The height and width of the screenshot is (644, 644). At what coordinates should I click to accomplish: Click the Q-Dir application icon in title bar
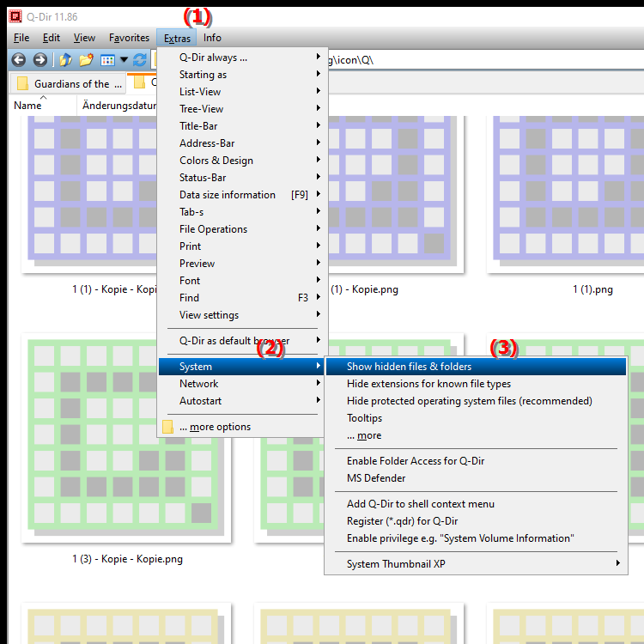[15, 16]
